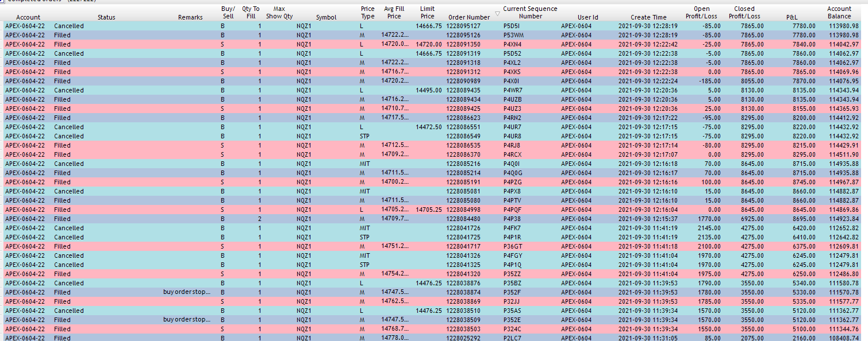Select the Price Type column header
This screenshot has width=868, height=341.
(x=368, y=13)
